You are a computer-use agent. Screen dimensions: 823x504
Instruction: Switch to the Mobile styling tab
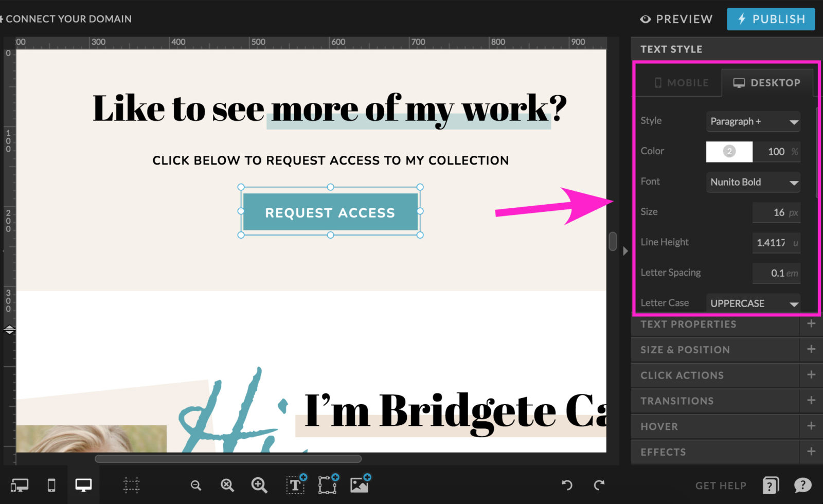click(x=680, y=82)
